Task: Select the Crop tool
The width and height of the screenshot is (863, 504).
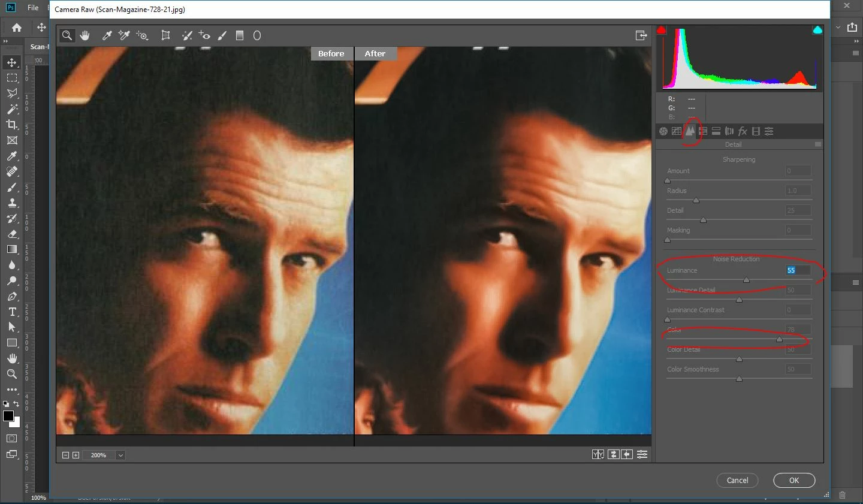Action: pos(12,125)
